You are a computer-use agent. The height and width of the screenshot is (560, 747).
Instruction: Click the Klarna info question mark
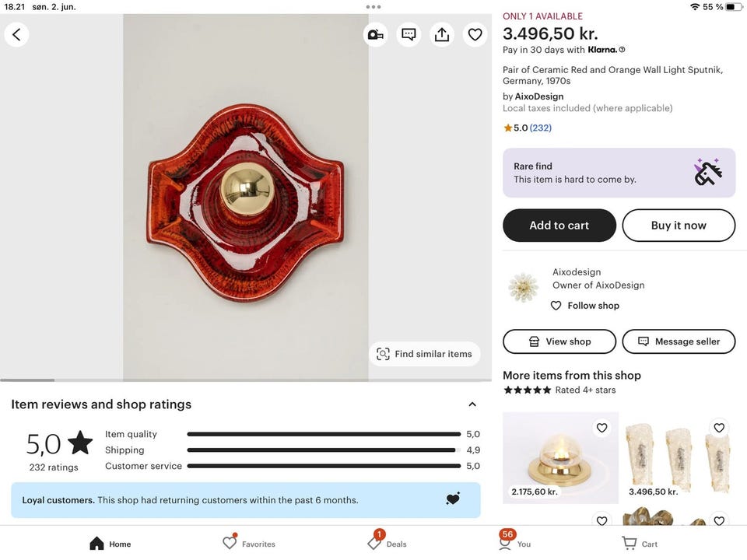pyautogui.click(x=622, y=50)
